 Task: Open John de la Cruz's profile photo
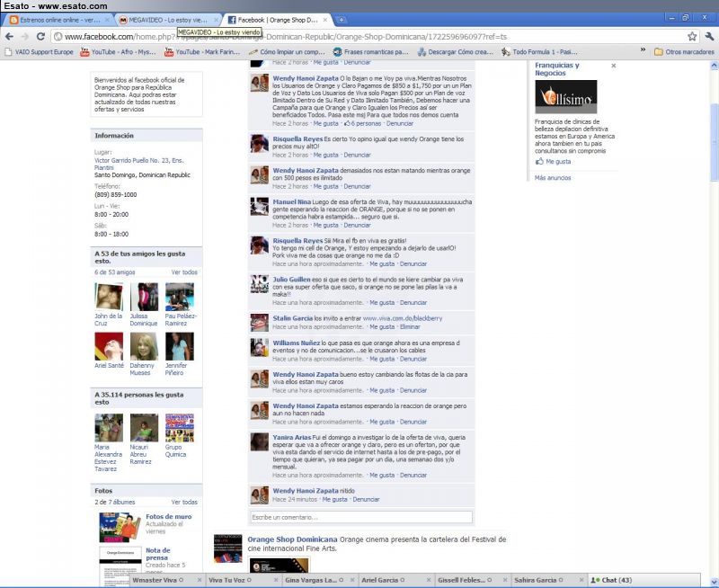point(109,297)
